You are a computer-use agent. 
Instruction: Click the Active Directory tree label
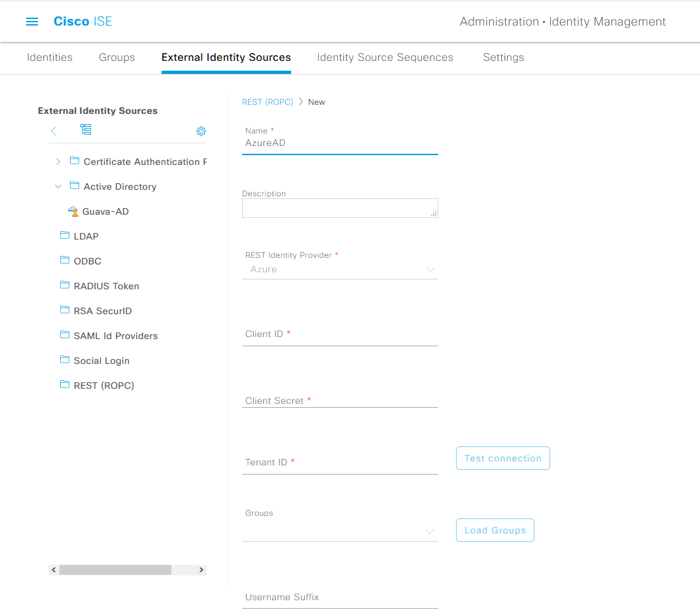pyautogui.click(x=120, y=187)
